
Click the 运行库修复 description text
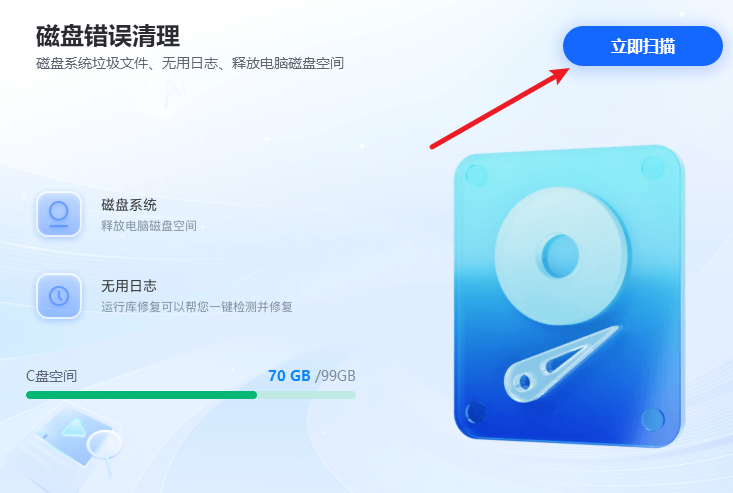[x=197, y=307]
